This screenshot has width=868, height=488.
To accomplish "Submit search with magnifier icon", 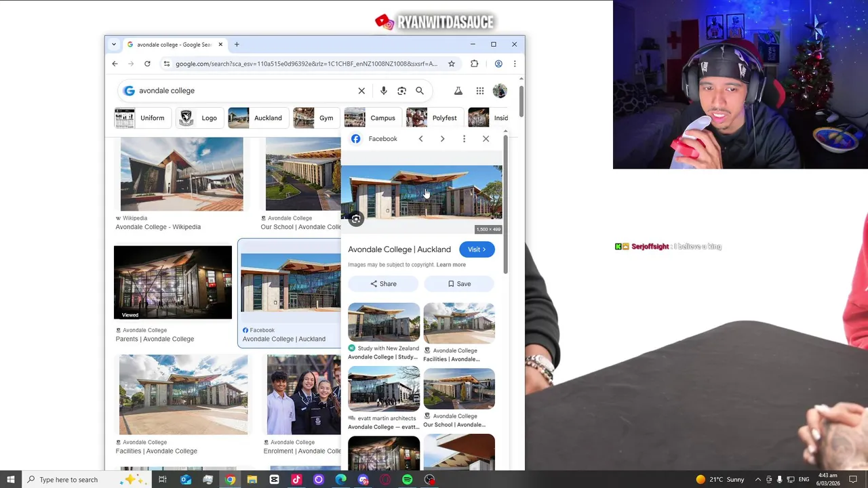I will tap(420, 91).
